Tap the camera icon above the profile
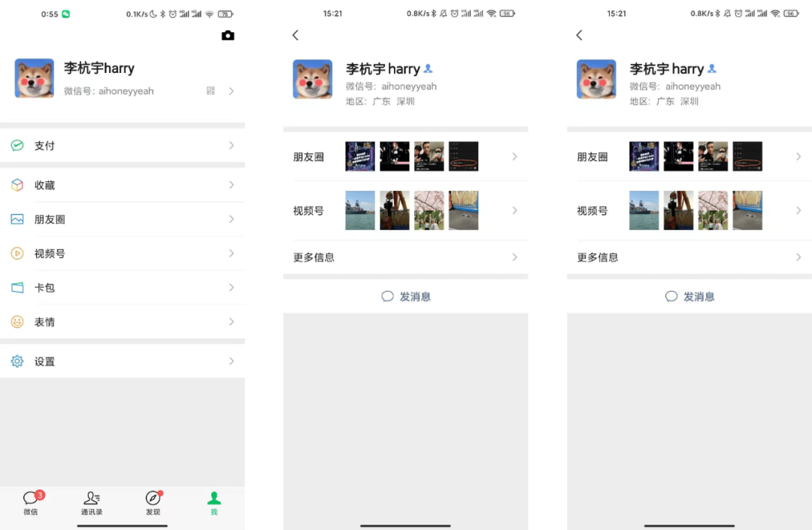This screenshot has width=812, height=530. click(228, 35)
